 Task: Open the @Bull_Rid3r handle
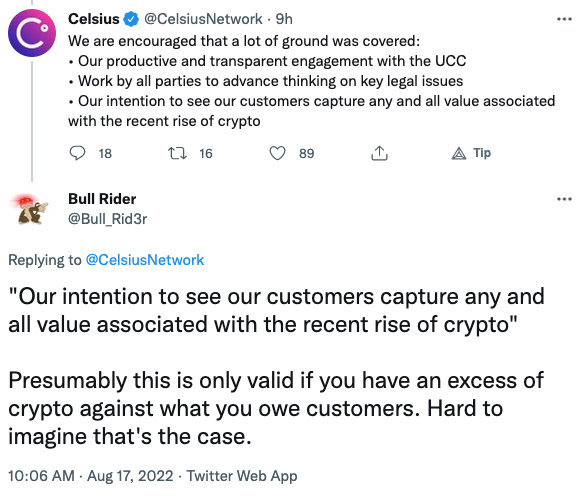point(108,219)
